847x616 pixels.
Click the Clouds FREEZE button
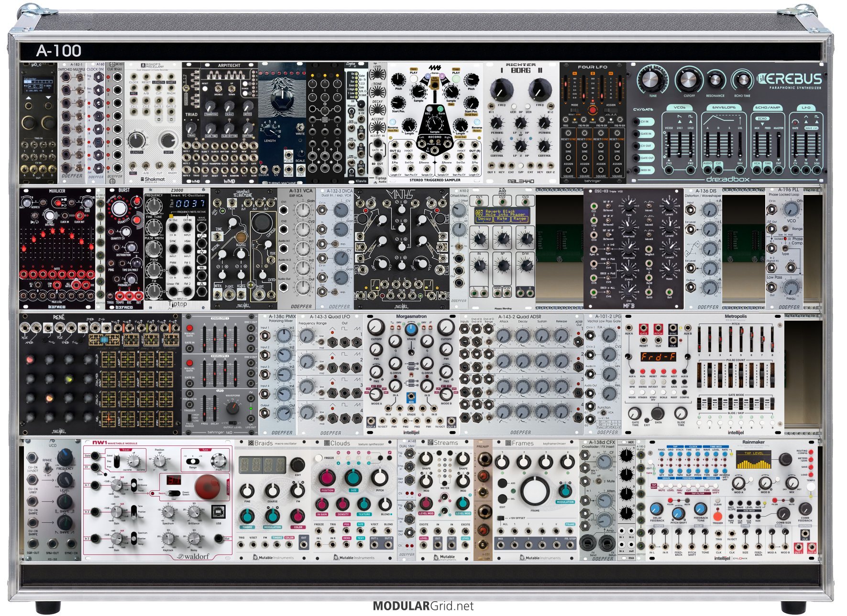(319, 458)
